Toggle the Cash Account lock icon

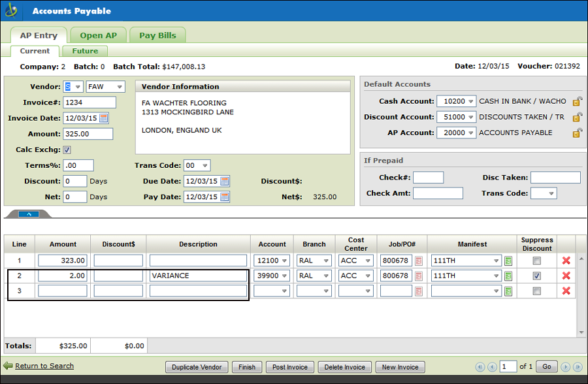click(577, 101)
